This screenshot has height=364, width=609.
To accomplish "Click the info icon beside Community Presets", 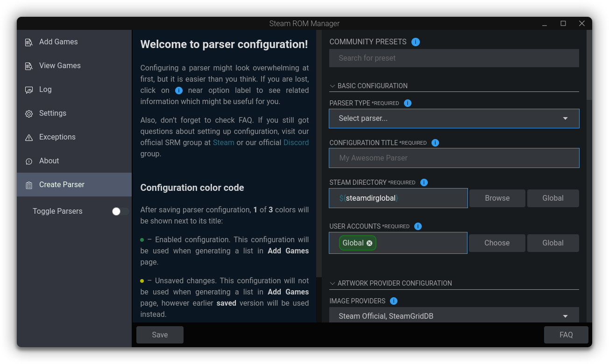I will pos(416,42).
